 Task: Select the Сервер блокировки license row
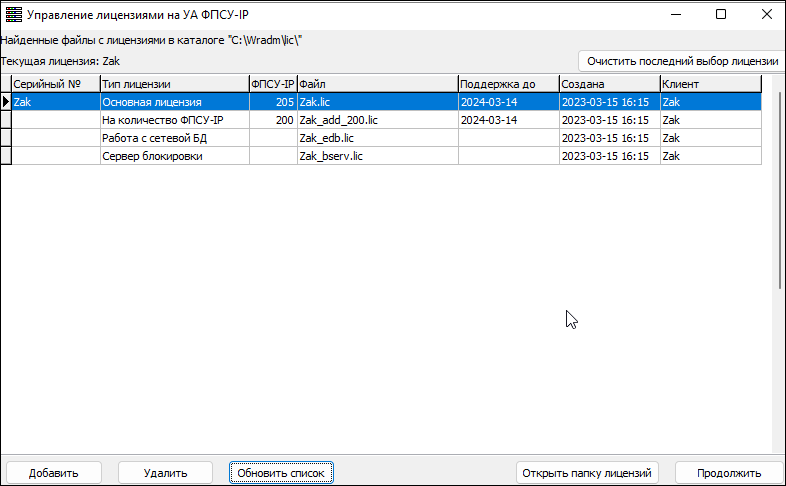pyautogui.click(x=173, y=156)
